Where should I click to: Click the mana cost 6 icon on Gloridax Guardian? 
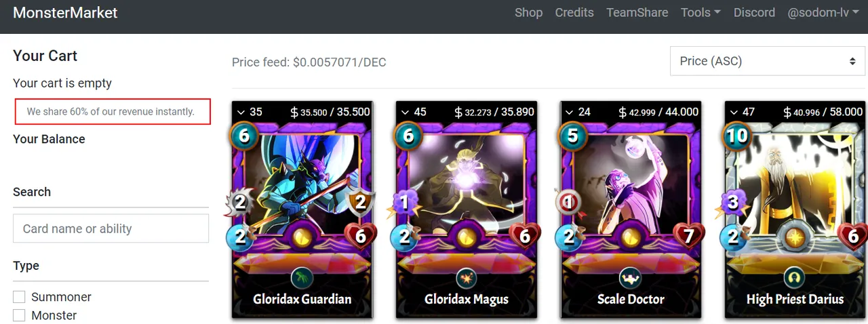(x=243, y=136)
